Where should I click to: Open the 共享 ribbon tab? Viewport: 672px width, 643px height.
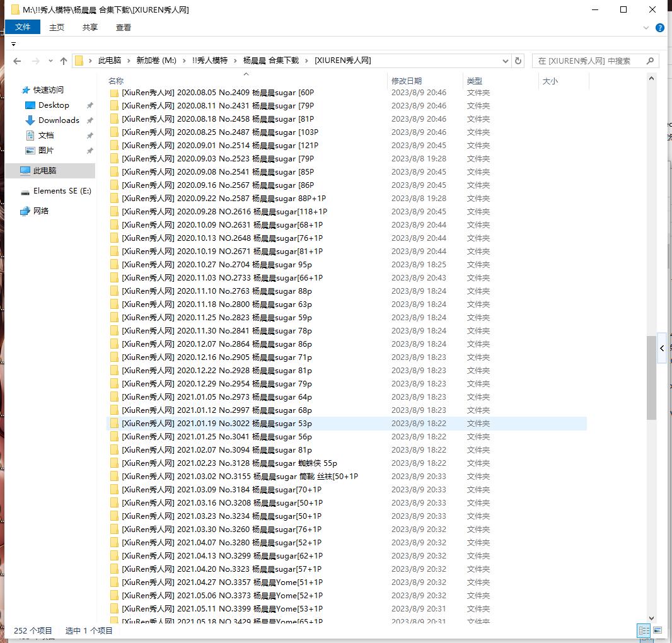[90, 28]
